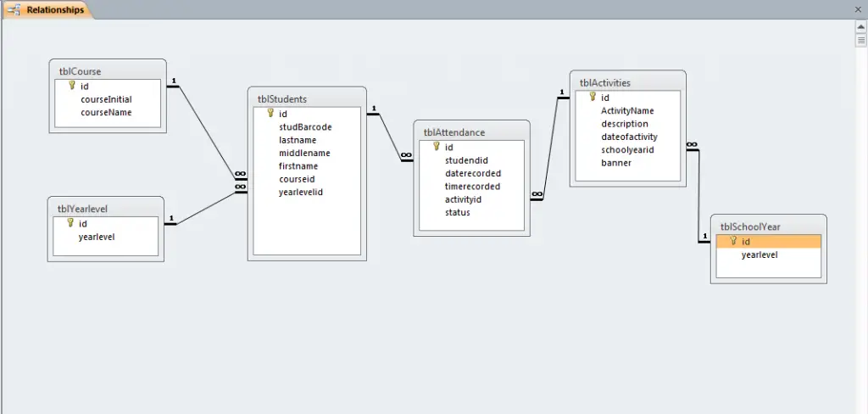Screen dimensions: 868x414
Task: Click the vertical scrollbar up arrow
Action: point(860,26)
